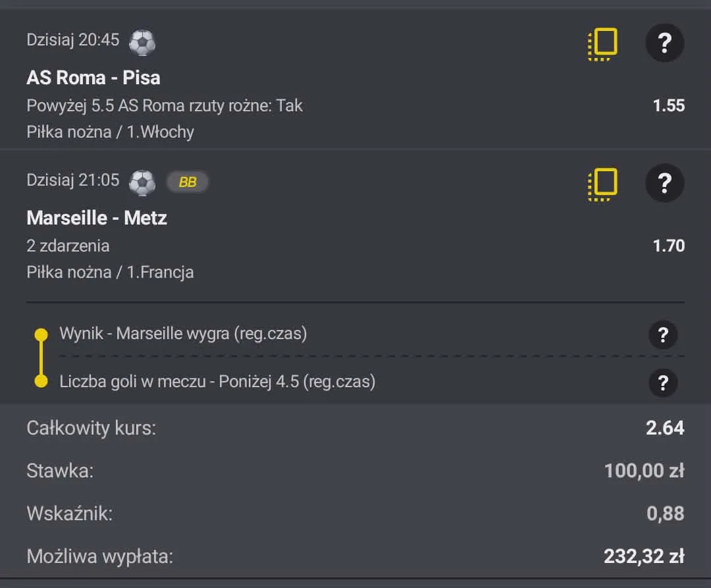The width and height of the screenshot is (711, 588).
Task: Open help for 'Wynik - Marseille wygra' selection
Action: [x=663, y=334]
